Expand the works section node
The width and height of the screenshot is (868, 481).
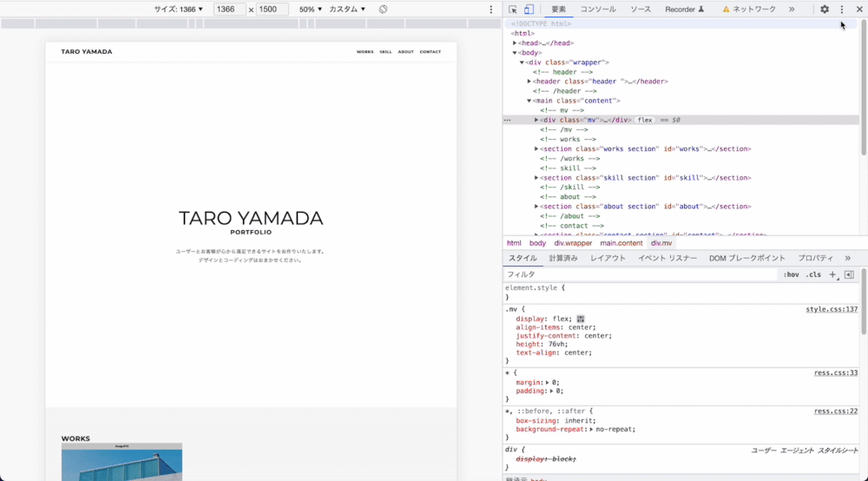(536, 148)
